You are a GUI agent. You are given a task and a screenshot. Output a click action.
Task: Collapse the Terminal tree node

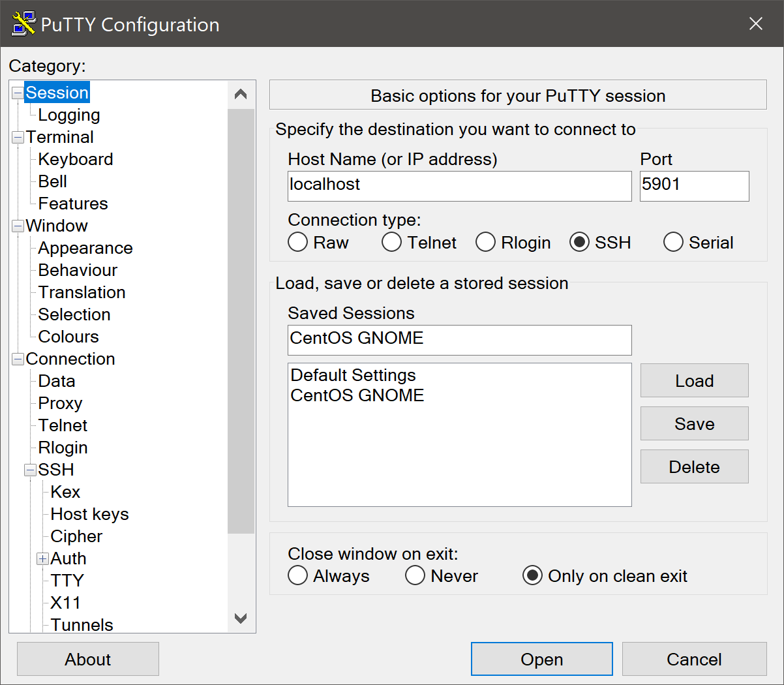click(18, 138)
